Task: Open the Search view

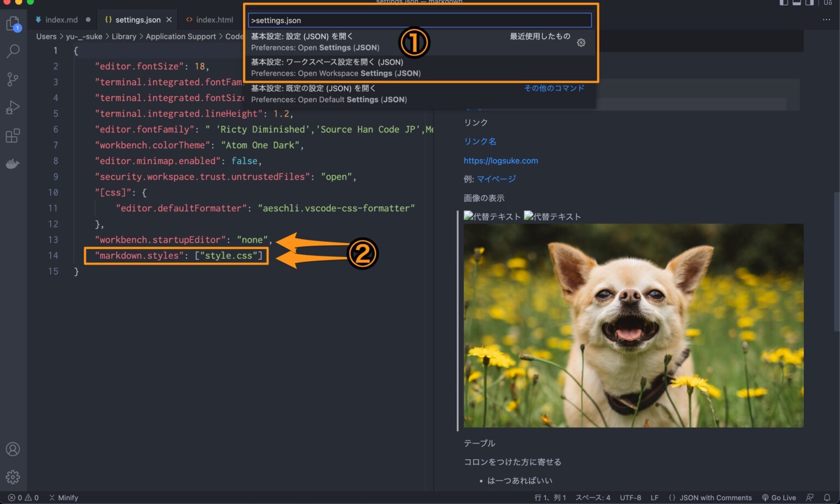Action: (x=13, y=51)
